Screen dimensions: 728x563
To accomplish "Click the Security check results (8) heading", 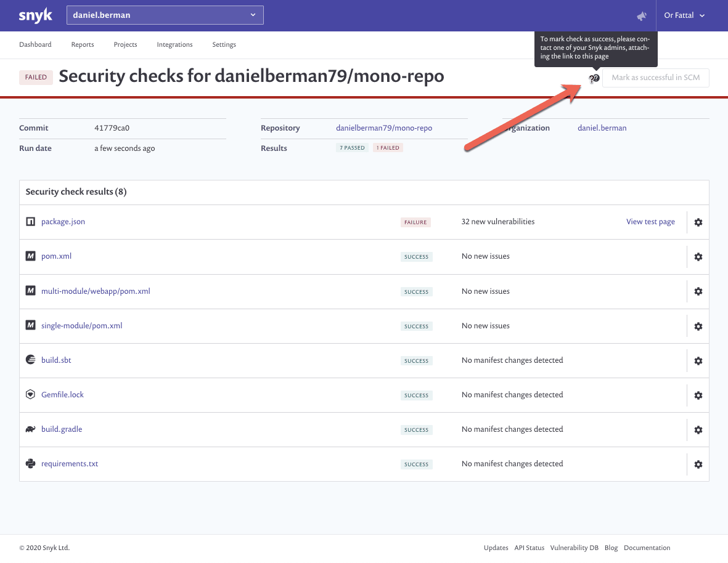I will pos(76,192).
